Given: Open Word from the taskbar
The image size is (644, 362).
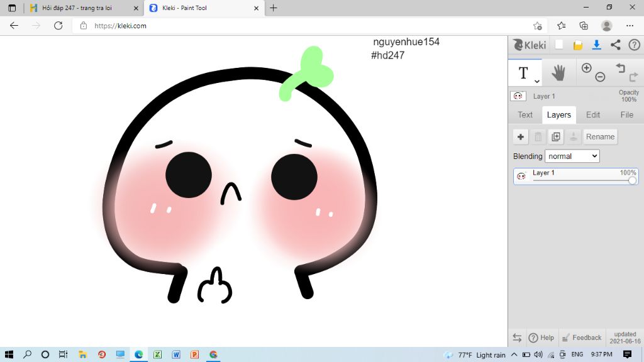Looking at the screenshot, I should 176,354.
